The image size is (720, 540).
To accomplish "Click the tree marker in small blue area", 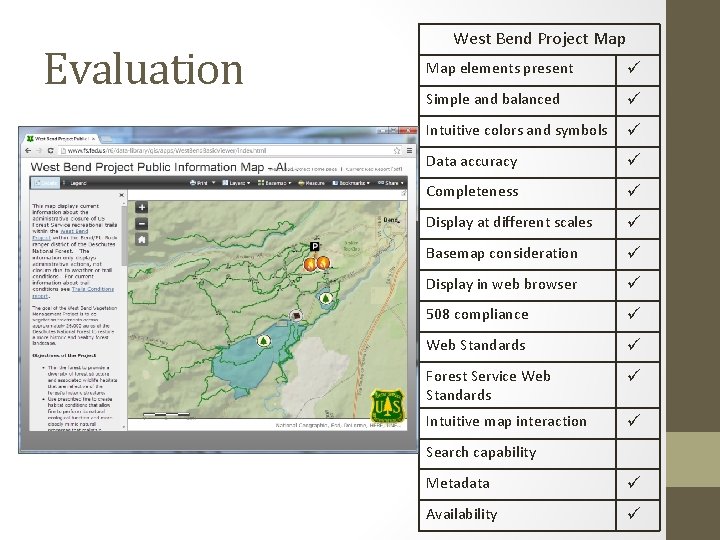I will click(326, 298).
